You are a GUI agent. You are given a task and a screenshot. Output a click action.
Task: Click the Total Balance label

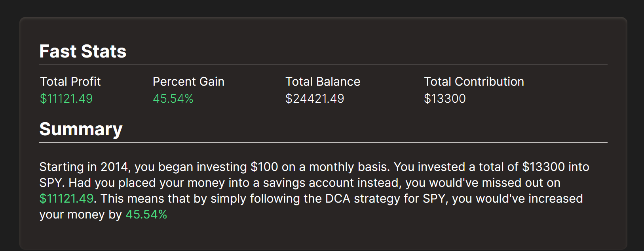pyautogui.click(x=323, y=82)
